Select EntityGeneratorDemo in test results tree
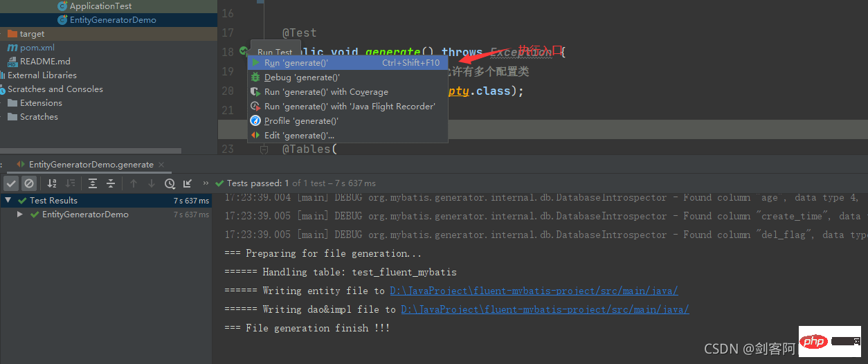Viewport: 868px width, 364px height. coord(85,215)
